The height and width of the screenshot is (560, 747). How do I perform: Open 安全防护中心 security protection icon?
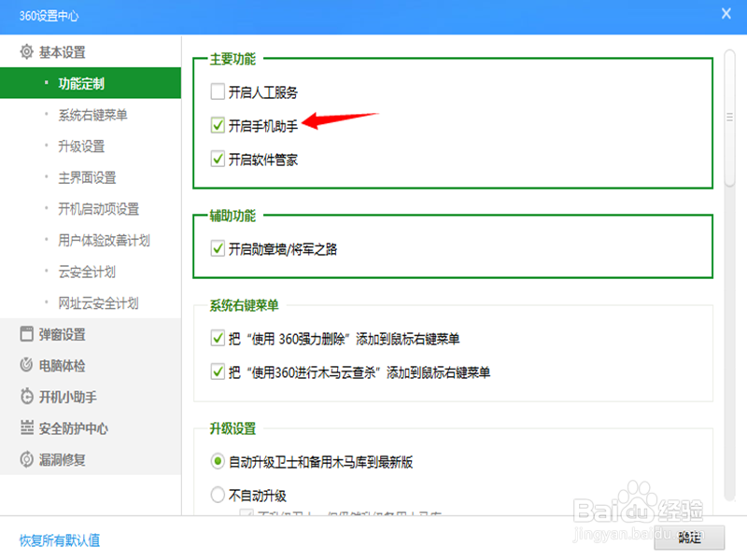[29, 429]
